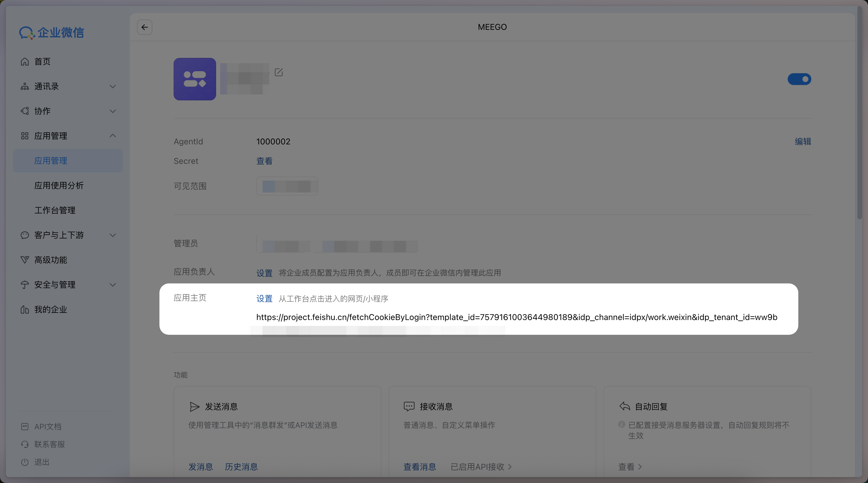Click the speech bubble 接收消息 icon
The height and width of the screenshot is (483, 868).
[x=409, y=407]
